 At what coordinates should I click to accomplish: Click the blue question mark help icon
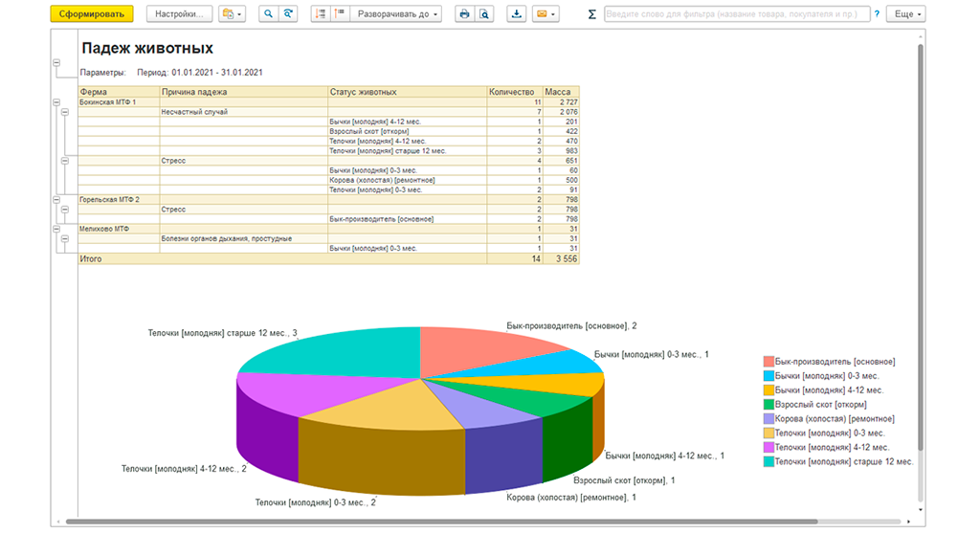(x=877, y=13)
